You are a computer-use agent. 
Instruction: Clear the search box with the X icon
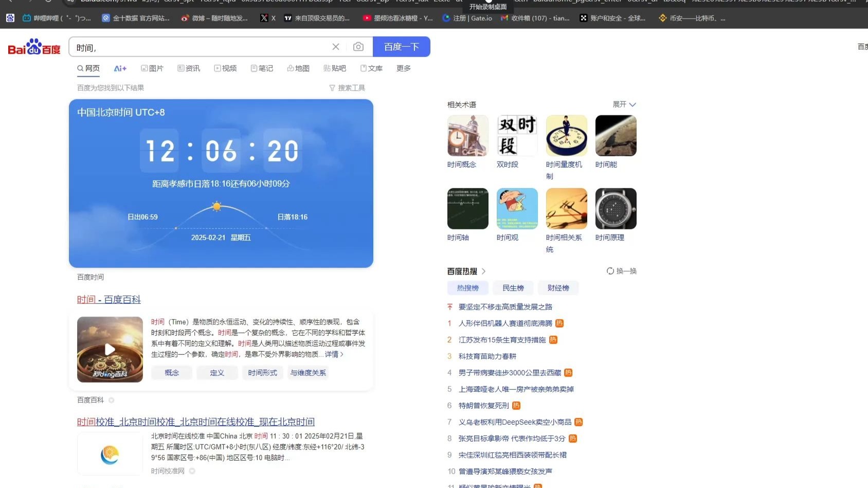click(x=336, y=47)
